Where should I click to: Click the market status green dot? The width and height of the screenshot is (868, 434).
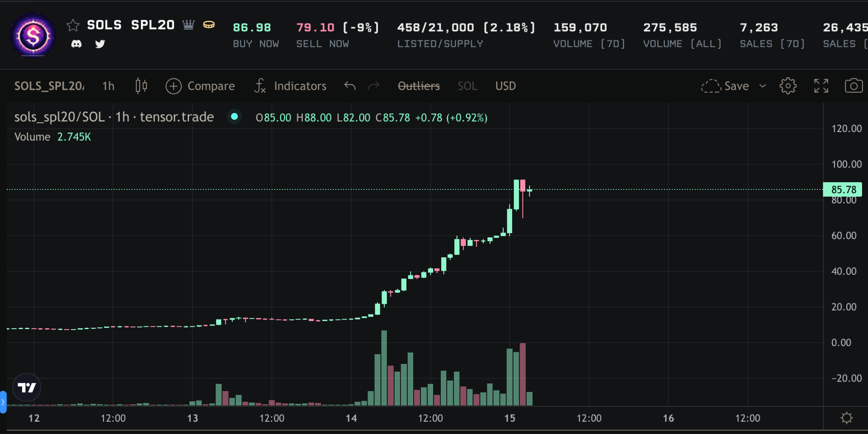point(234,117)
